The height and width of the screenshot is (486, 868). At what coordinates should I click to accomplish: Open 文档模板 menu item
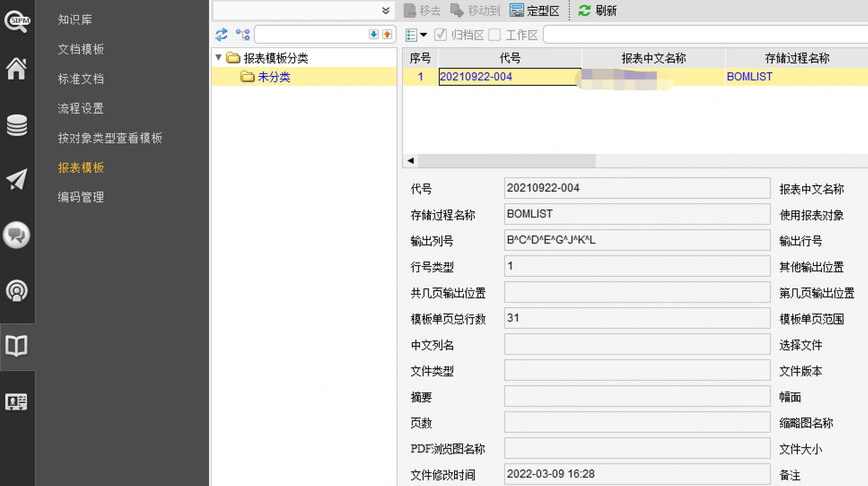click(x=81, y=49)
